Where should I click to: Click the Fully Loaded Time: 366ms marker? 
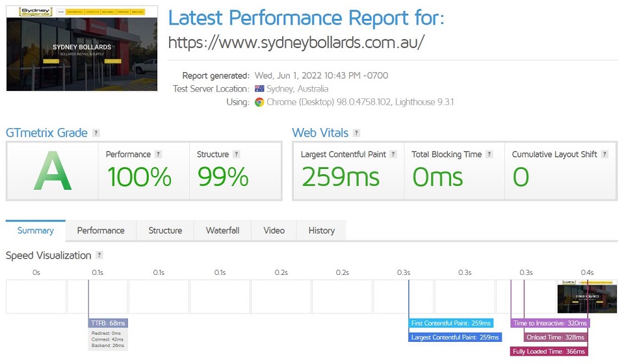point(549,351)
